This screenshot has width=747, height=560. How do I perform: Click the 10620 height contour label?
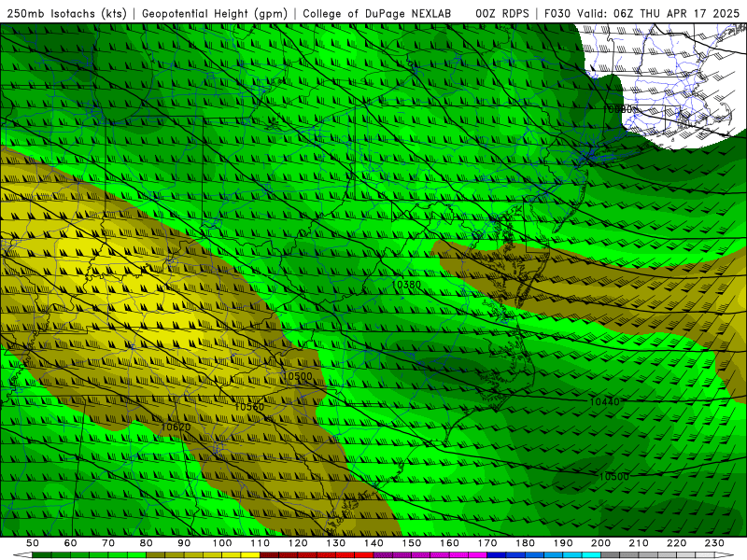tap(176, 427)
